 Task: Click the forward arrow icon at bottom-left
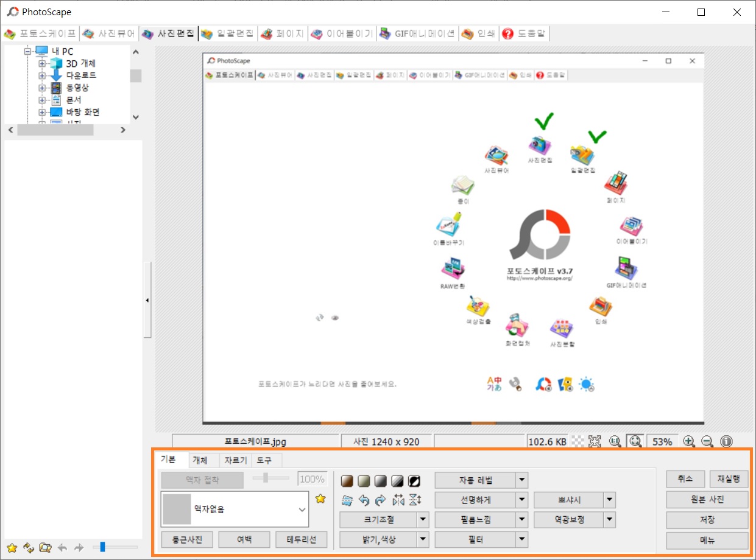click(x=79, y=548)
